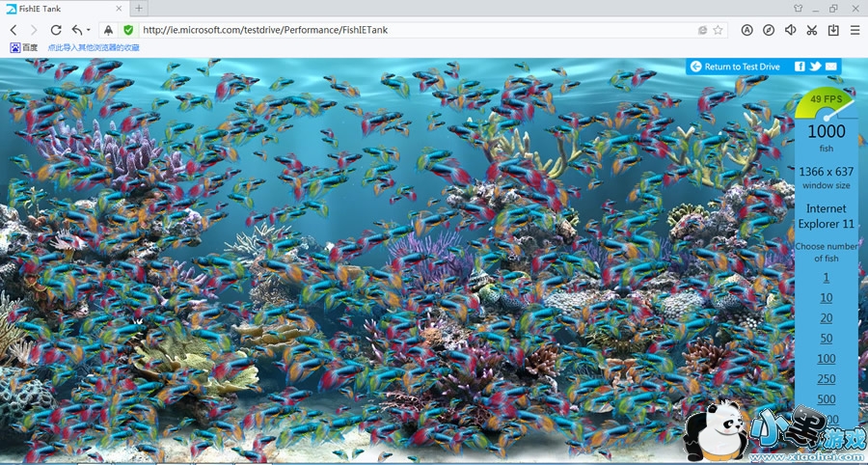Set fish count to 250

coord(826,378)
